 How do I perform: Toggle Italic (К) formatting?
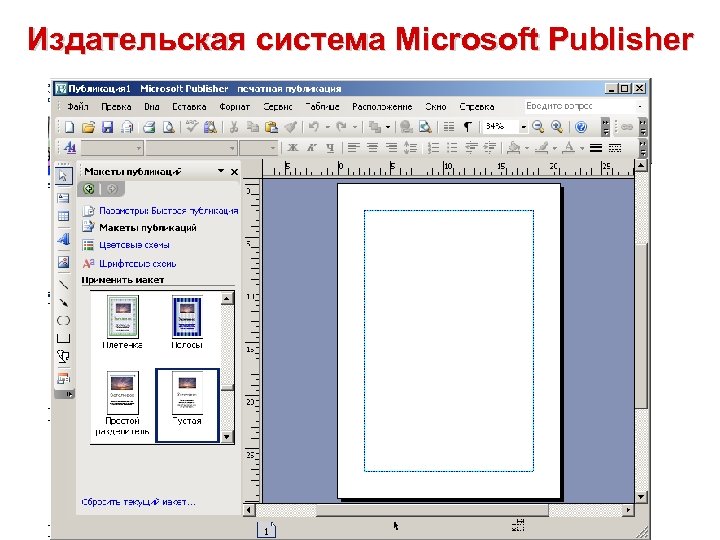tap(312, 148)
